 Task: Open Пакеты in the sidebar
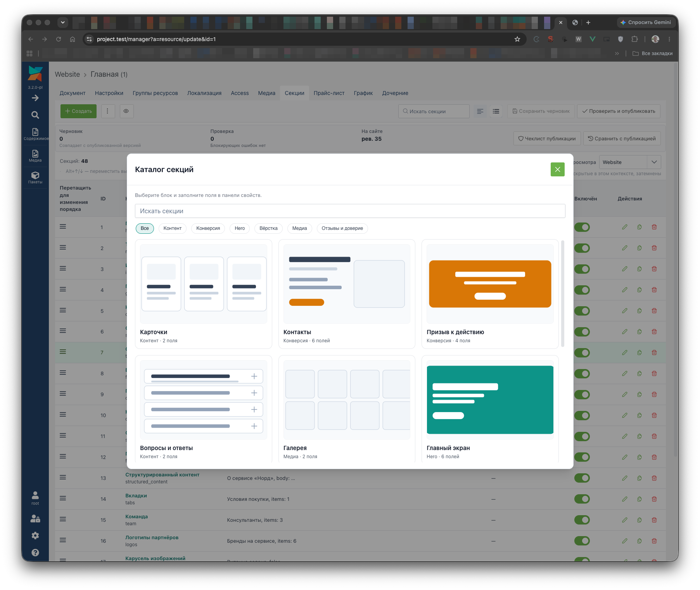point(35,178)
